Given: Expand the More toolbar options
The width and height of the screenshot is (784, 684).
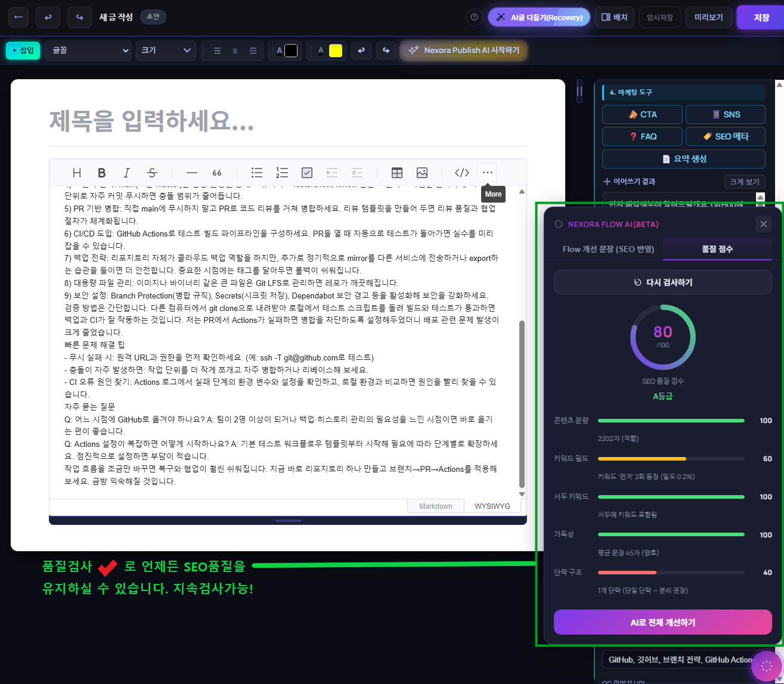Looking at the screenshot, I should pos(488,173).
